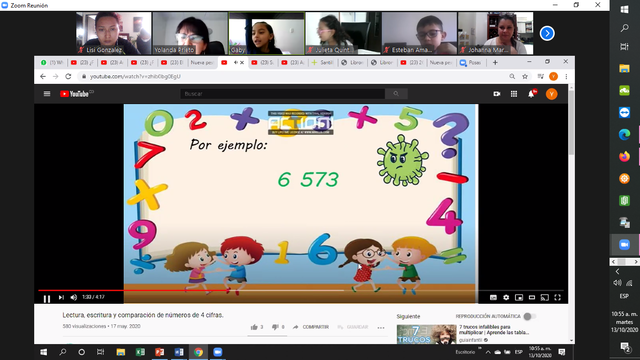Pause the YouTube video

(x=47, y=298)
